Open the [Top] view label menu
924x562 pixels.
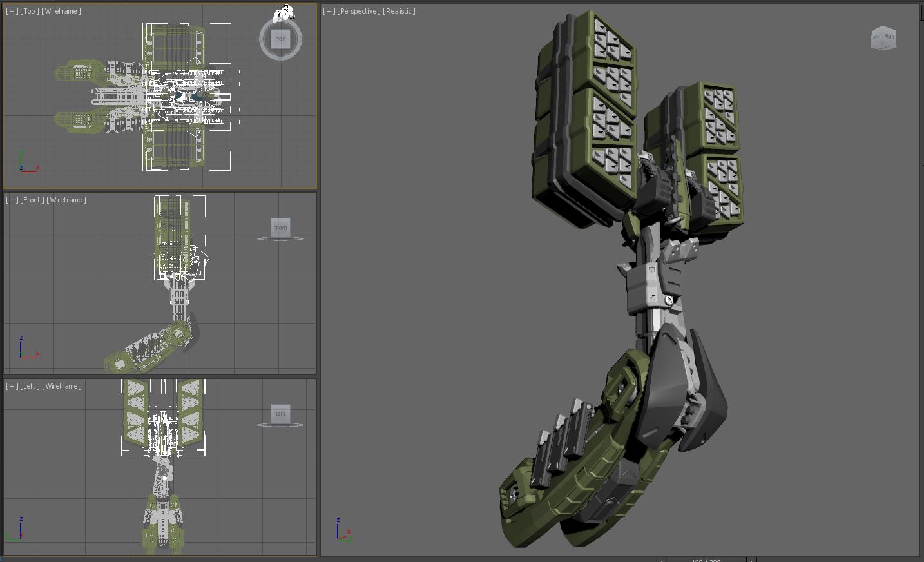30,11
